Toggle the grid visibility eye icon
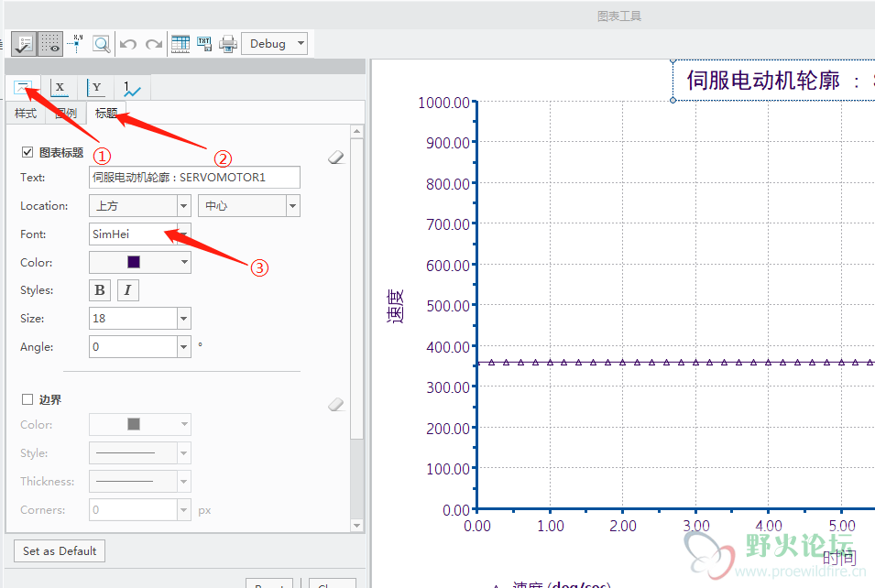 [x=50, y=44]
